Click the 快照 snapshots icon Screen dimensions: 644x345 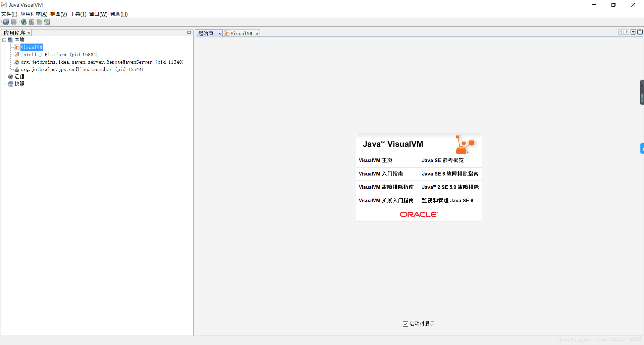(x=10, y=84)
